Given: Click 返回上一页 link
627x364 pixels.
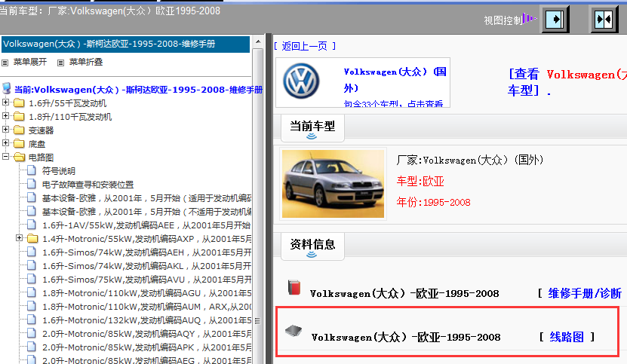Looking at the screenshot, I should 305,47.
